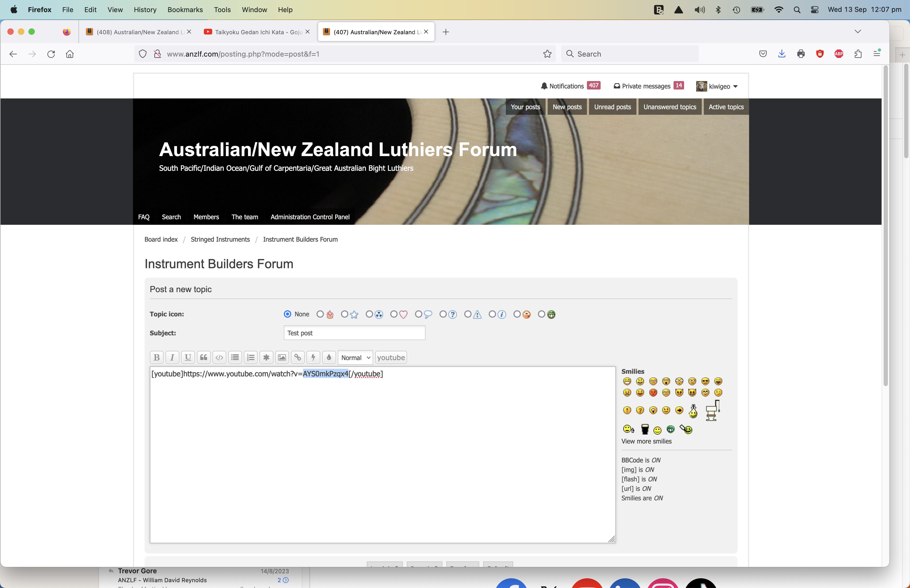Click the youtube BBCode button

click(391, 357)
